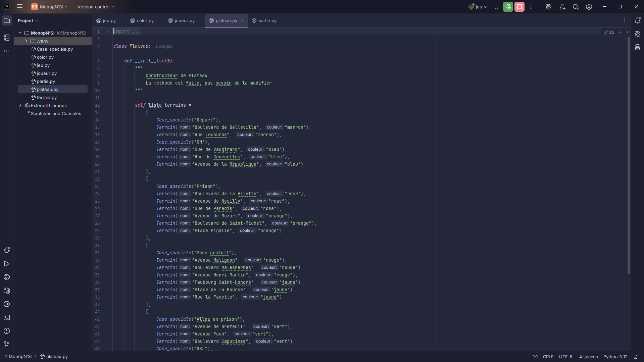Open the Git version control tool window
Screen dimensions: 644x362
coord(7,344)
